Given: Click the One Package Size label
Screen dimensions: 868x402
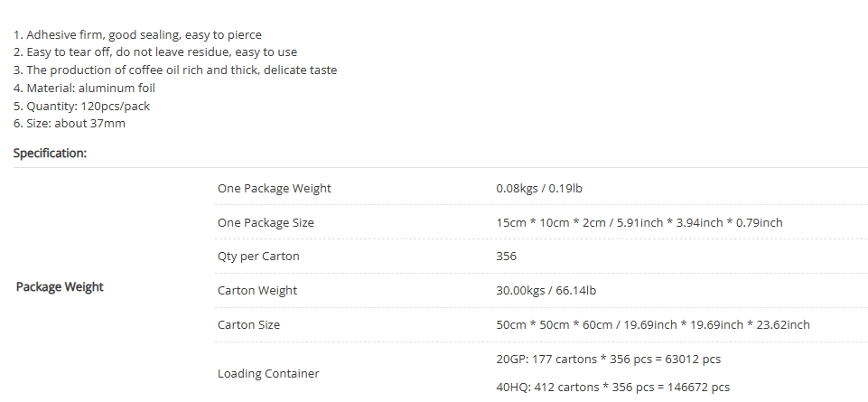Looking at the screenshot, I should (x=266, y=222).
